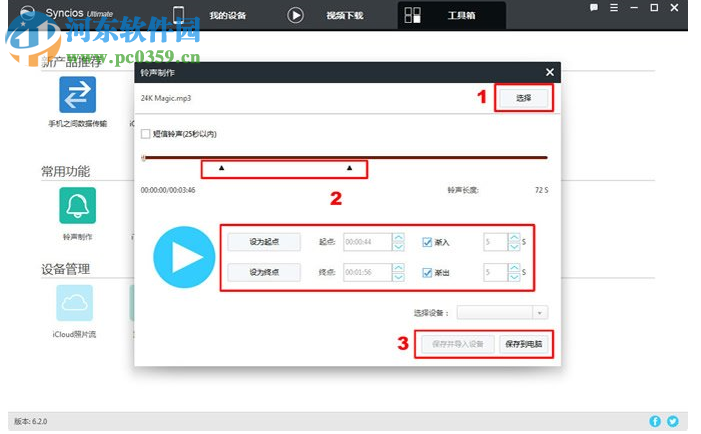Click the 保存到电脑 button
The image size is (701, 434).
pyautogui.click(x=524, y=344)
